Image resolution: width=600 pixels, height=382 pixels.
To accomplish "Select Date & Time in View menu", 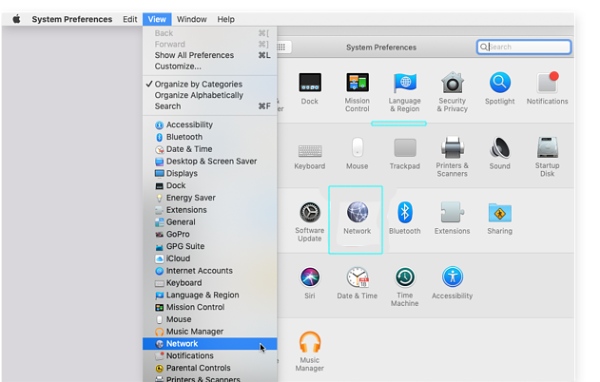I will click(x=210, y=149).
